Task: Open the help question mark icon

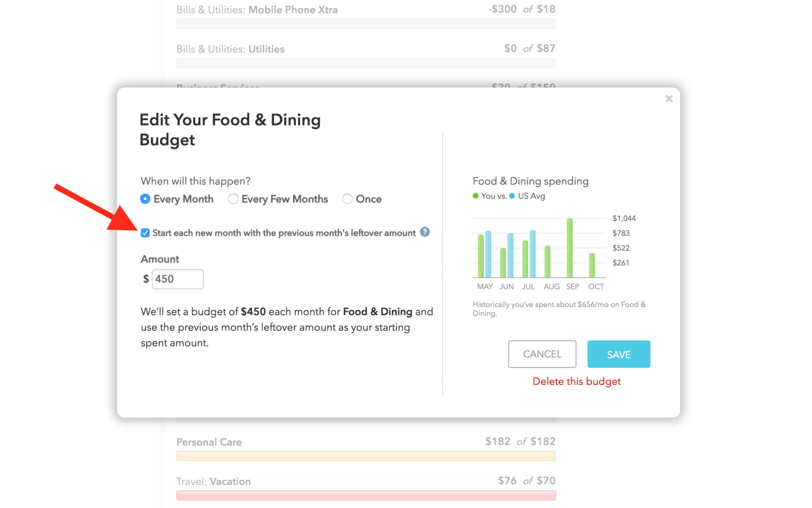Action: pyautogui.click(x=425, y=232)
